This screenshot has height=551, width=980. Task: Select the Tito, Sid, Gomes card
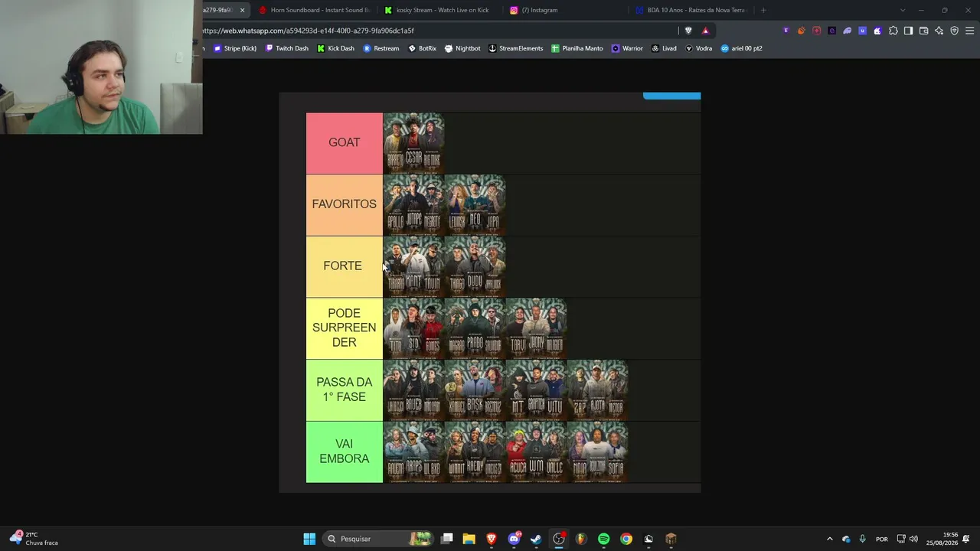pyautogui.click(x=413, y=328)
